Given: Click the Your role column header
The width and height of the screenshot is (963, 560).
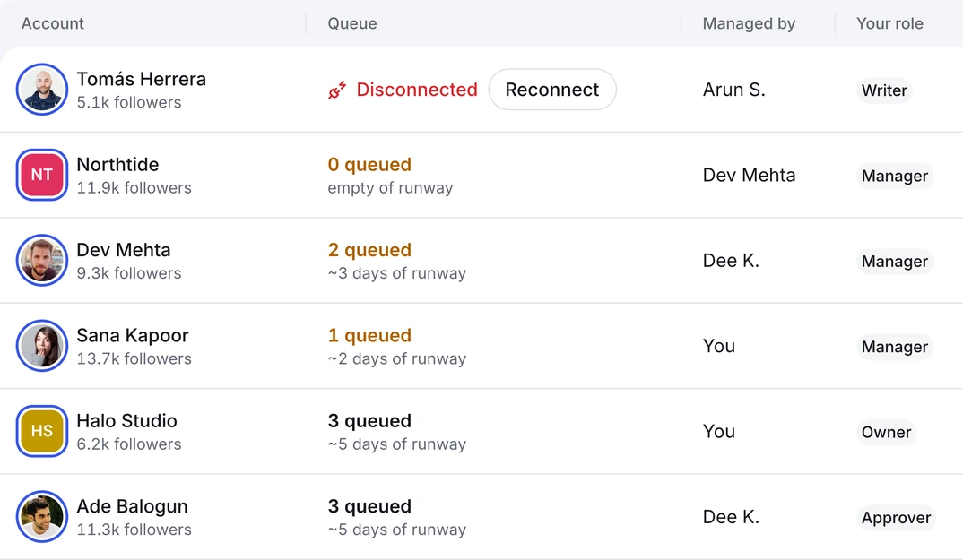Looking at the screenshot, I should pyautogui.click(x=889, y=23).
